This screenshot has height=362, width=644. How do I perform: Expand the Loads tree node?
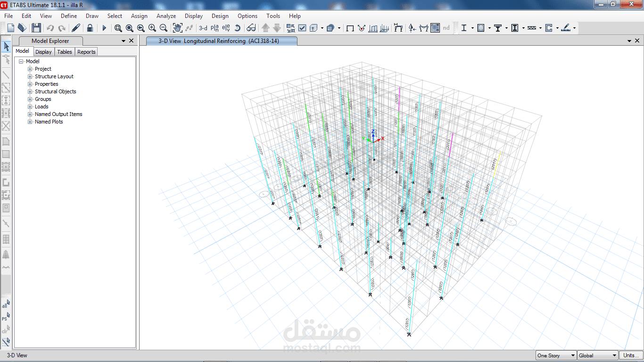[30, 107]
